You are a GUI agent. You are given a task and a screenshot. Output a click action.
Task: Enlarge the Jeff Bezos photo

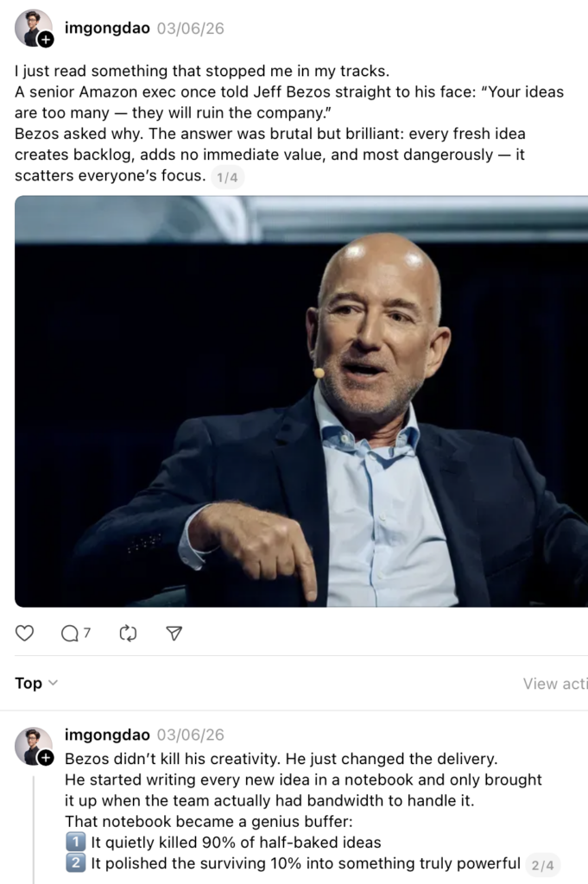301,401
